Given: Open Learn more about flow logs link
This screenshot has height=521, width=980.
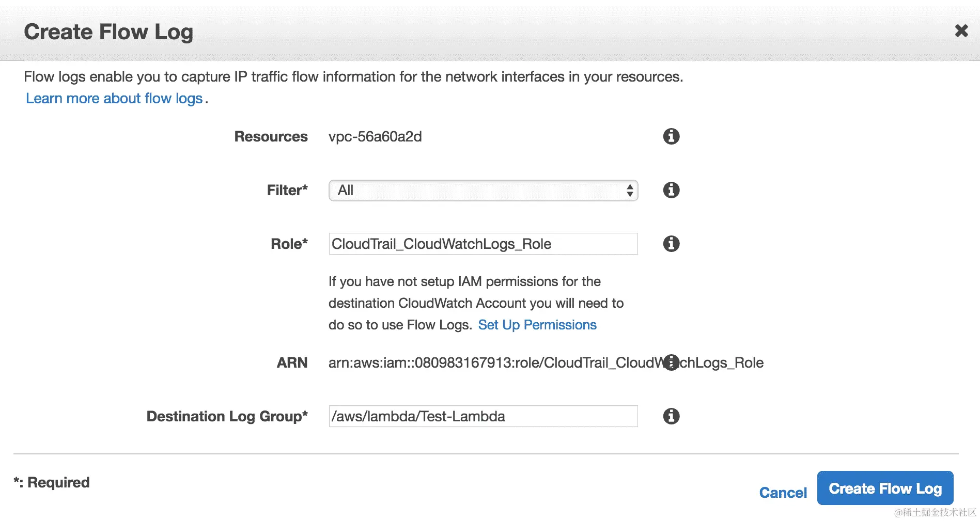Looking at the screenshot, I should coord(114,99).
